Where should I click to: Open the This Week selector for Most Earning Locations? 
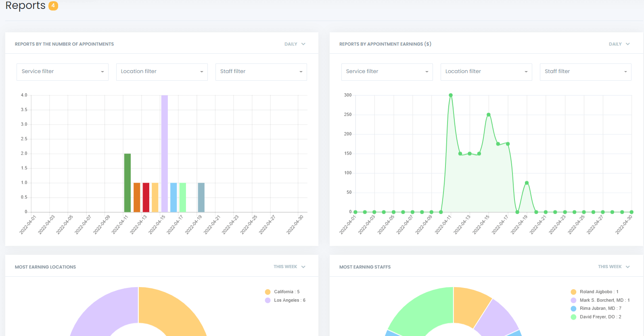290,267
